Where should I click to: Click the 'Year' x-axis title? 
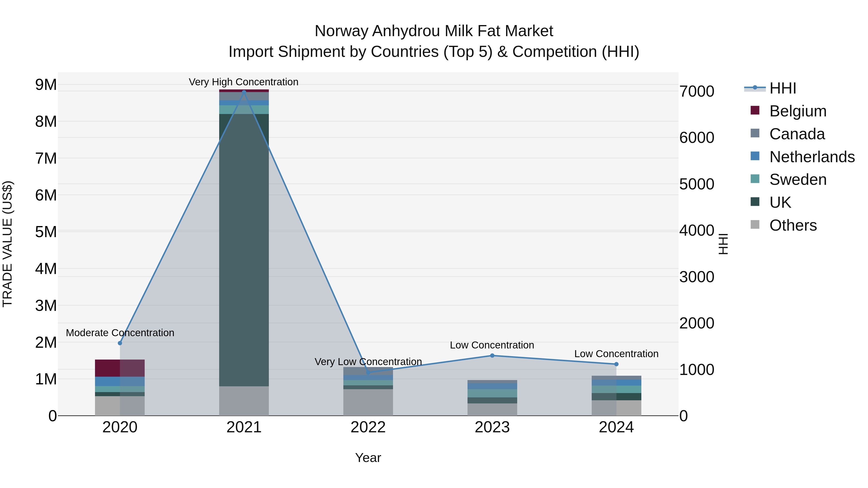tap(368, 458)
